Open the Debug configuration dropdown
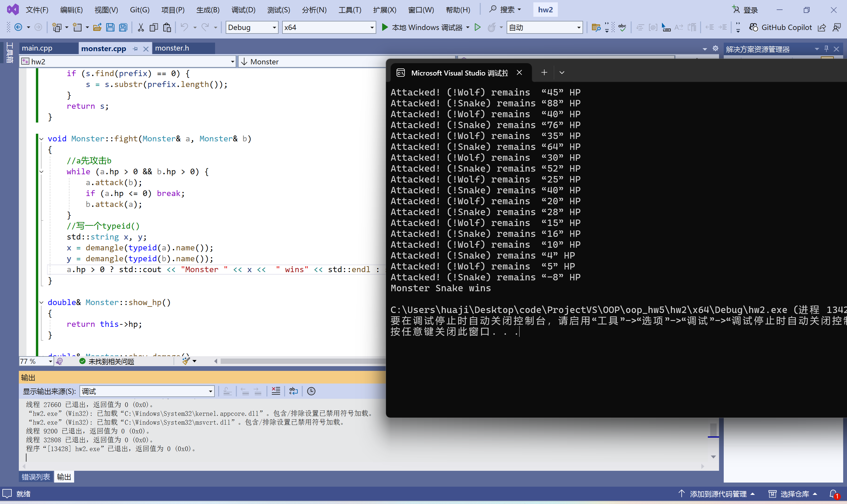This screenshot has width=847, height=504. [274, 28]
